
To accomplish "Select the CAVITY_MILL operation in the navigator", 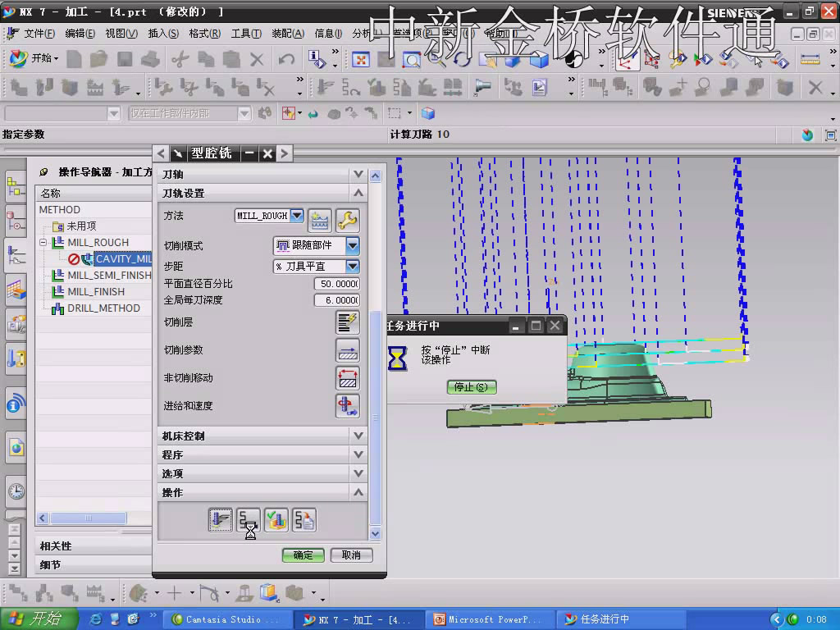I will click(123, 259).
